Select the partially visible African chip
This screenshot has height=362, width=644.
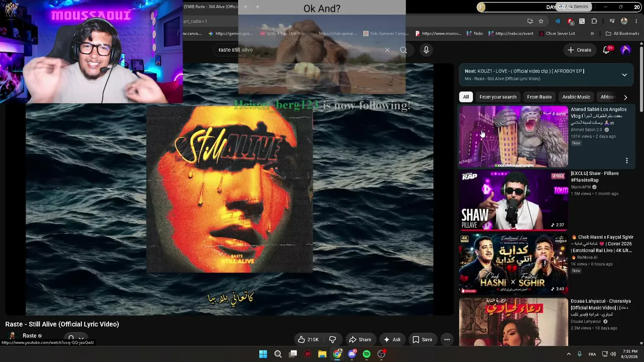coord(607,97)
